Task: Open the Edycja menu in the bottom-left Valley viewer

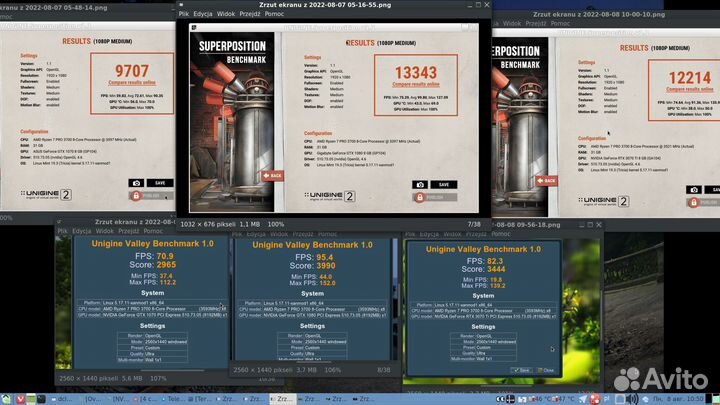Action: tap(82, 231)
